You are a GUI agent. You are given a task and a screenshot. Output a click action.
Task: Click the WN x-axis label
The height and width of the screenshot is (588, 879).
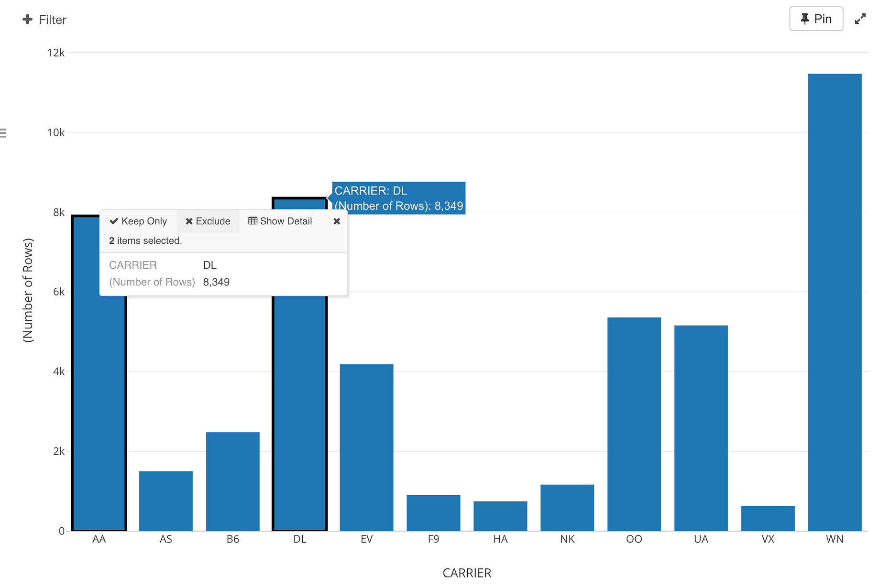(x=835, y=539)
